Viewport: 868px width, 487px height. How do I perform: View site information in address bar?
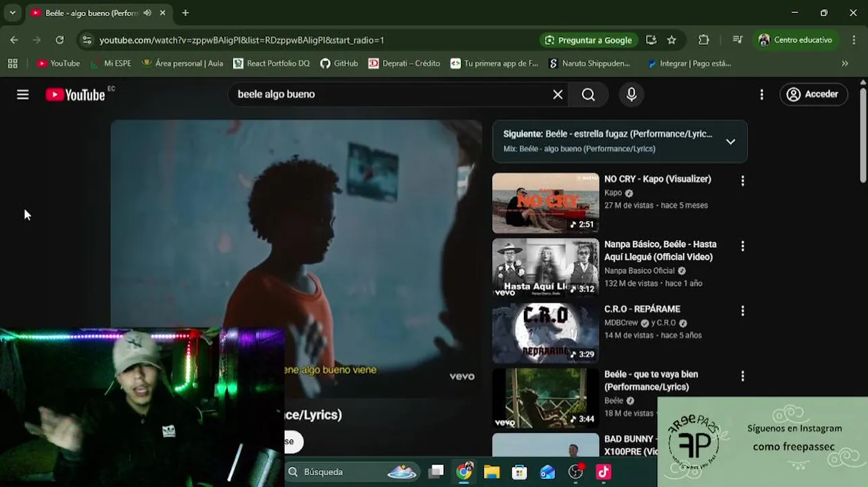click(x=87, y=40)
